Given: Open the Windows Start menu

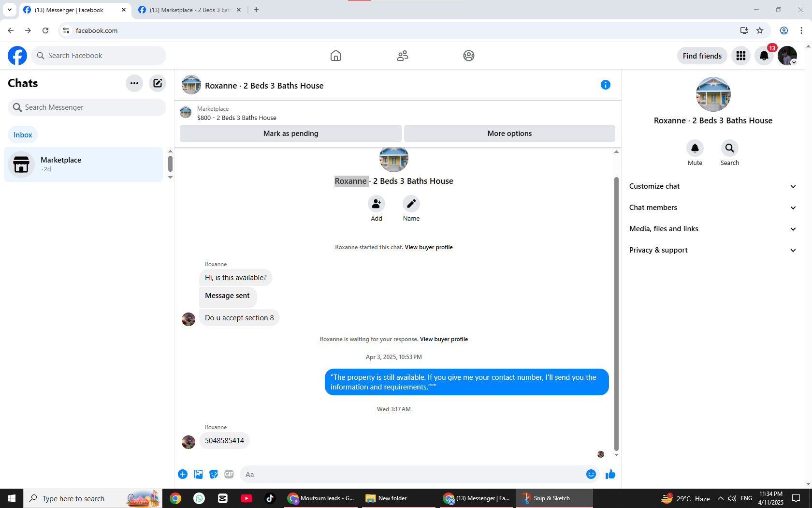Looking at the screenshot, I should tap(12, 498).
